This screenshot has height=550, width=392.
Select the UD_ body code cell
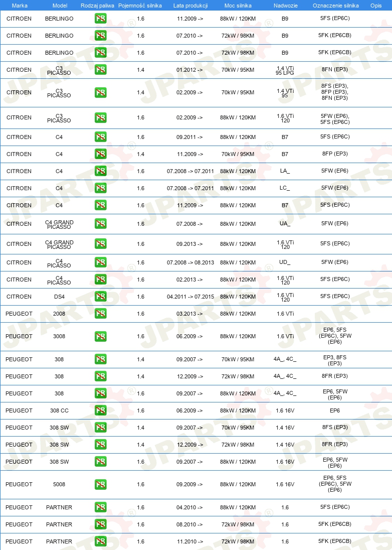pos(285,262)
